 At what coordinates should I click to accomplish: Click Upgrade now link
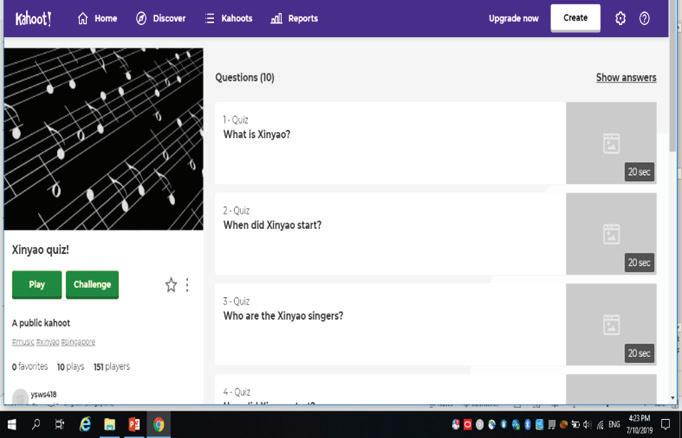[513, 18]
